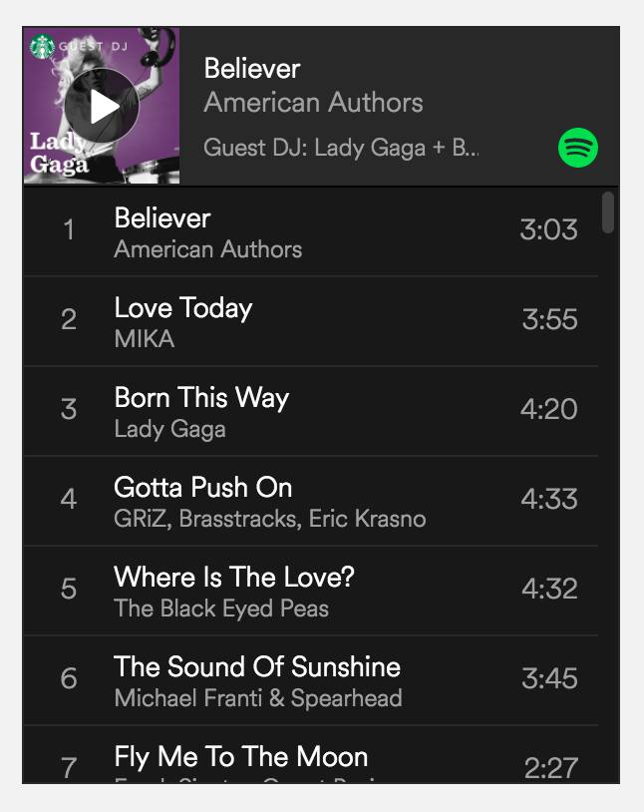Choose the Gotta Push On track
Viewport: 644px width, 812px height.
tap(311, 501)
